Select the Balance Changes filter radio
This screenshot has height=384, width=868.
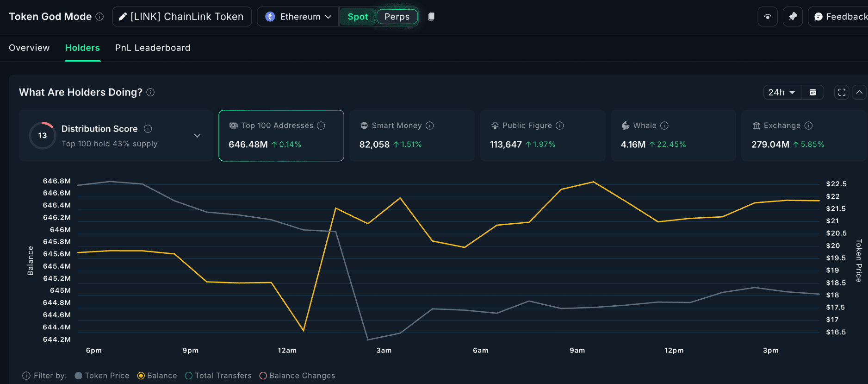point(263,376)
